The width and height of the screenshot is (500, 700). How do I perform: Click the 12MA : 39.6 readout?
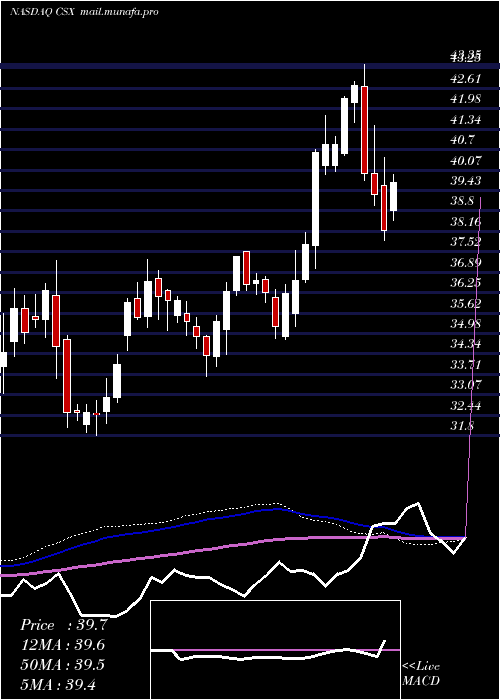63,645
